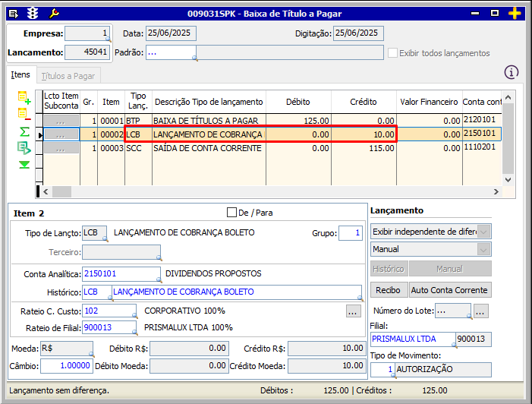Image resolution: width=532 pixels, height=404 pixels.
Task: Open the circled info icon
Action: coord(512,72)
